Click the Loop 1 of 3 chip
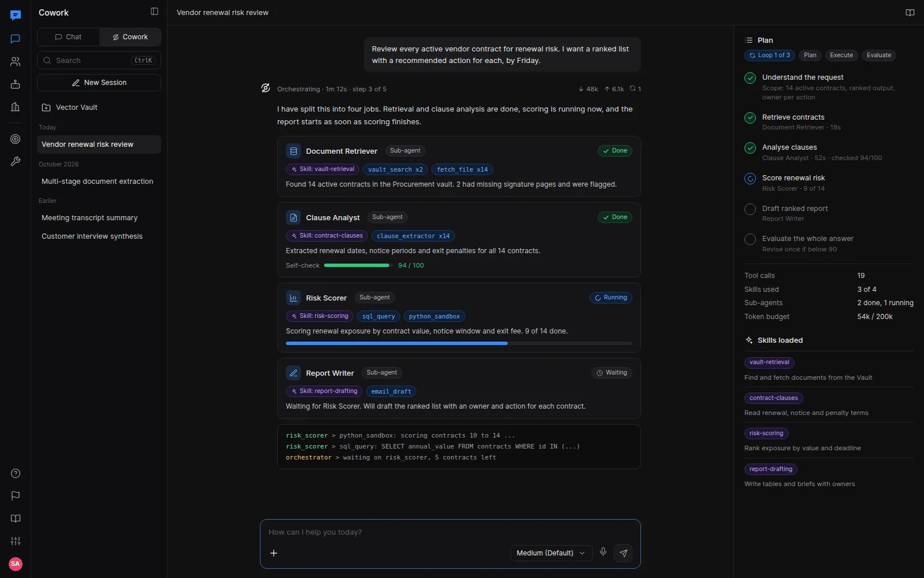924x578 pixels. (770, 55)
